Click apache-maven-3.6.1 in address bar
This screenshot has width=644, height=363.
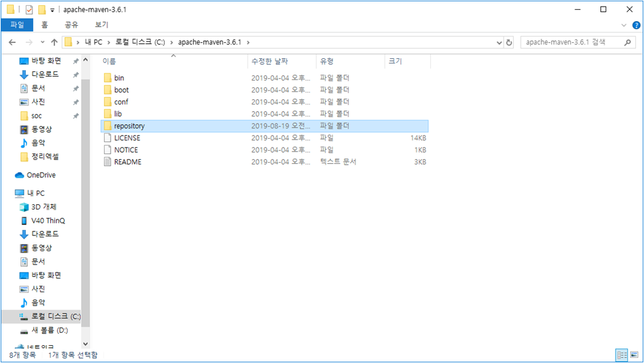click(210, 42)
